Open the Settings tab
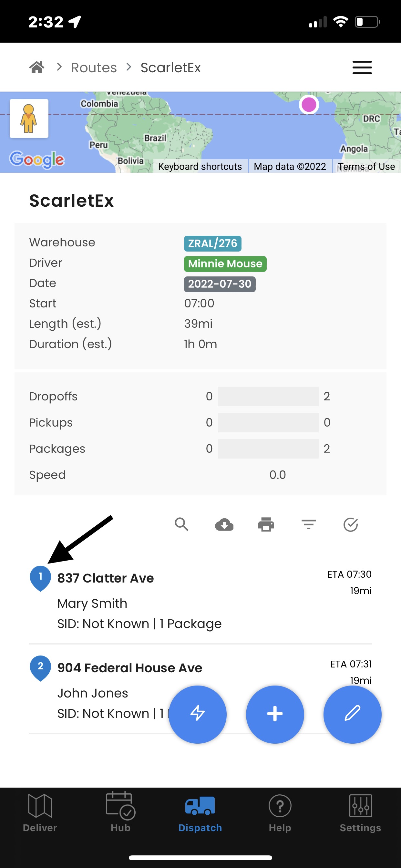401x868 pixels. tap(360, 813)
